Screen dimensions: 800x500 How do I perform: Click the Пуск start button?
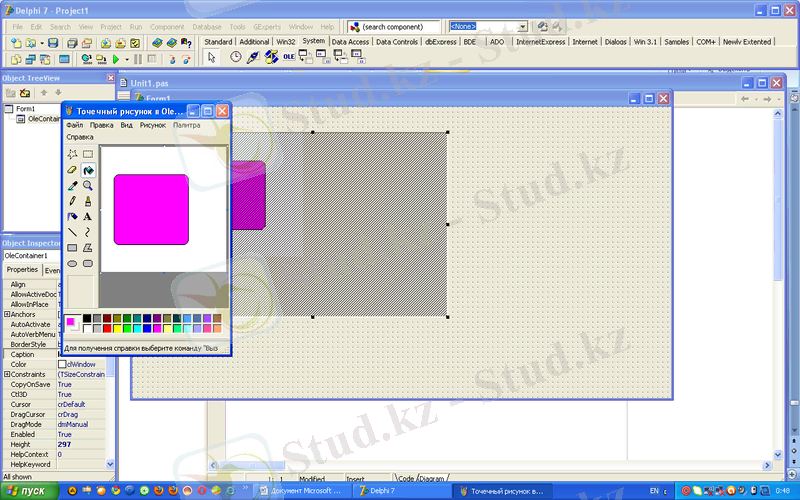click(30, 491)
